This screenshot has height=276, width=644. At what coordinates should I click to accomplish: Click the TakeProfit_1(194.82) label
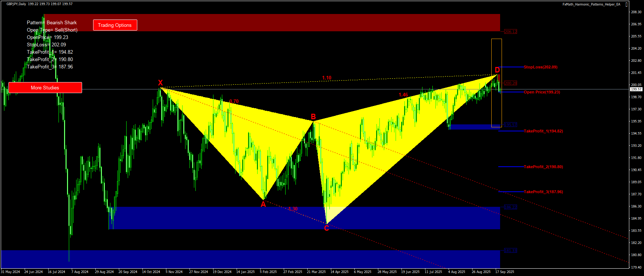click(543, 131)
